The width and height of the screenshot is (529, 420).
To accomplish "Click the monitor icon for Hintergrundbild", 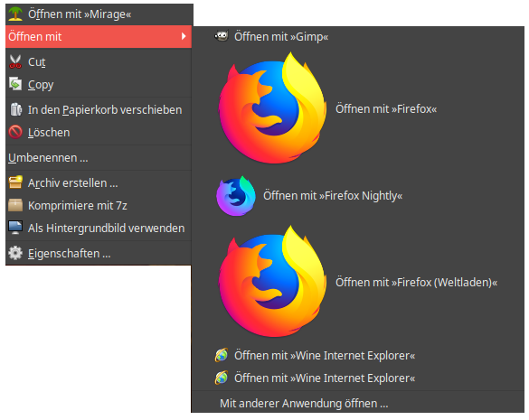I will [x=15, y=228].
